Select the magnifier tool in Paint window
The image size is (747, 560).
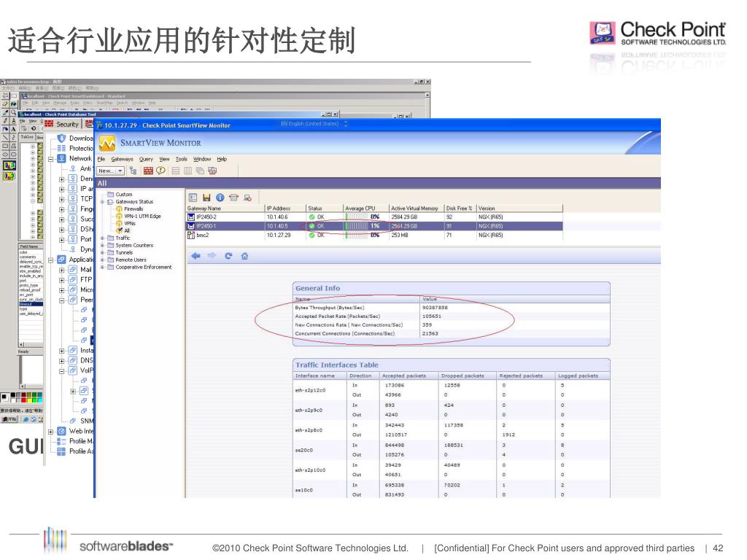(13, 113)
